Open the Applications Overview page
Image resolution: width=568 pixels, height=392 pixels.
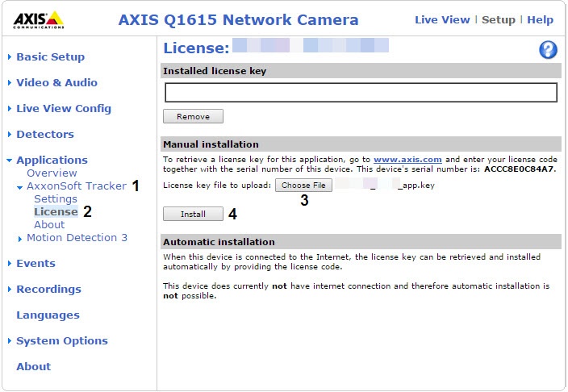coord(52,173)
